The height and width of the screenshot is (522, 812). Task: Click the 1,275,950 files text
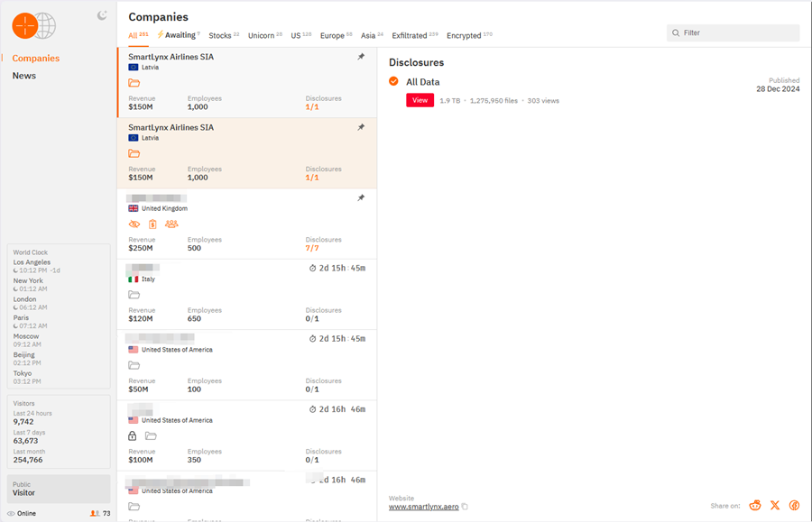click(x=494, y=101)
